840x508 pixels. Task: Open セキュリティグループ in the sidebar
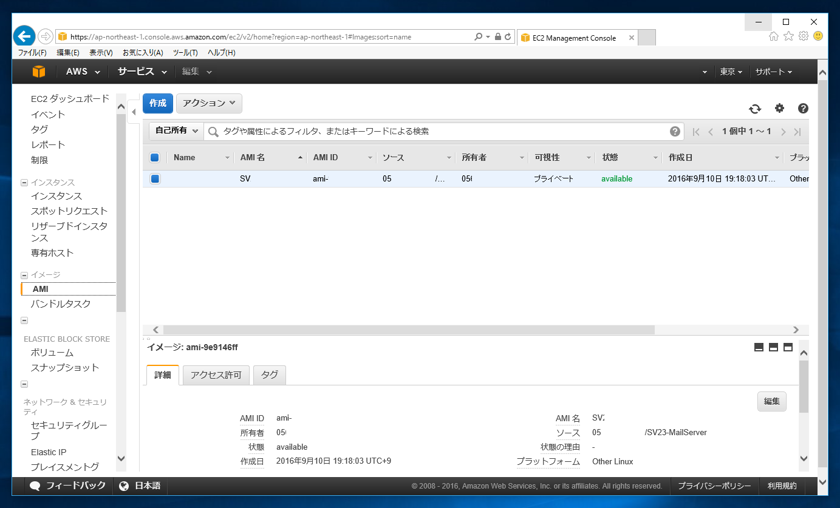pyautogui.click(x=69, y=430)
